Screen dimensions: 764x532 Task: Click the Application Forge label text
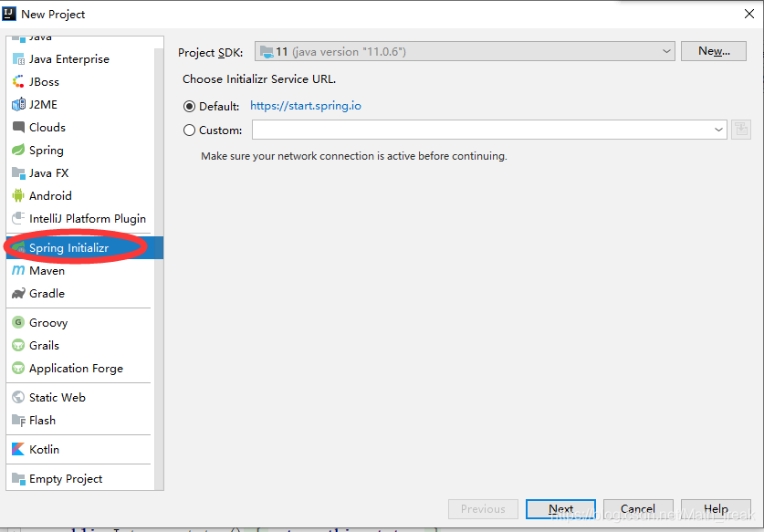tap(76, 369)
